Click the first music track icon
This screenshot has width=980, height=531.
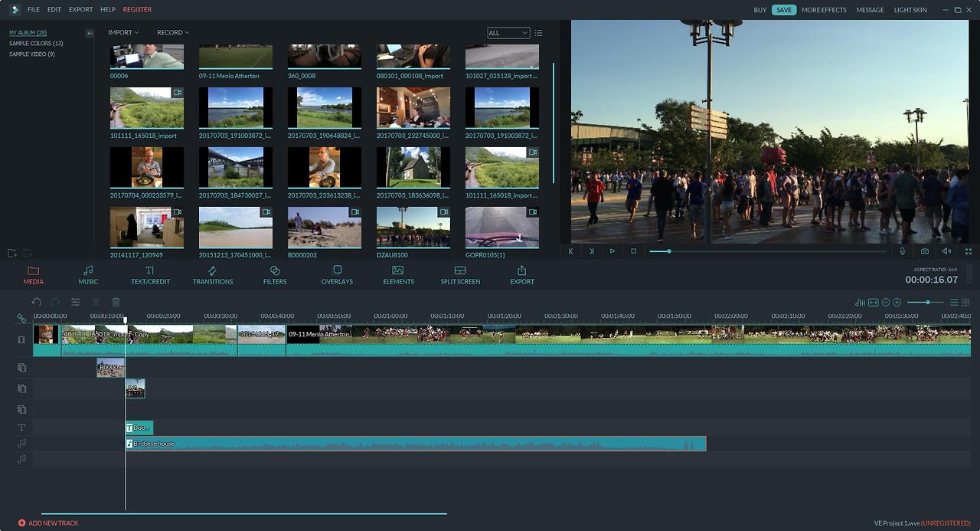click(x=21, y=443)
